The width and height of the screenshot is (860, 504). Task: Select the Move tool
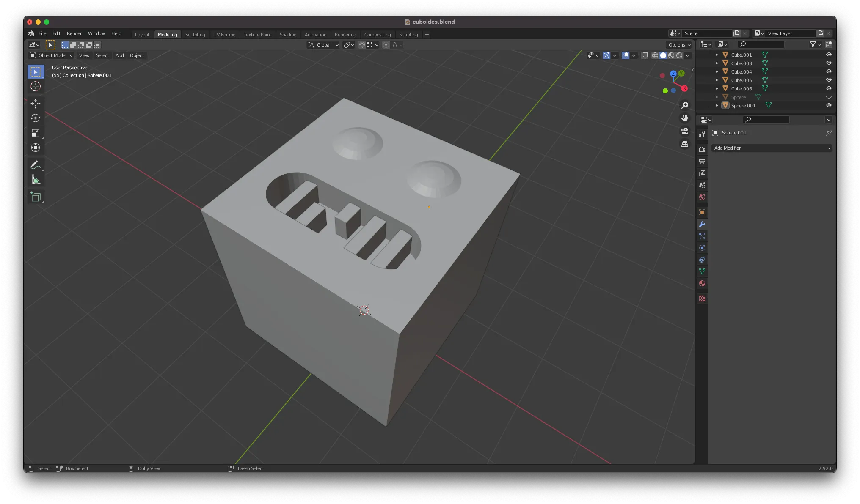tap(36, 103)
